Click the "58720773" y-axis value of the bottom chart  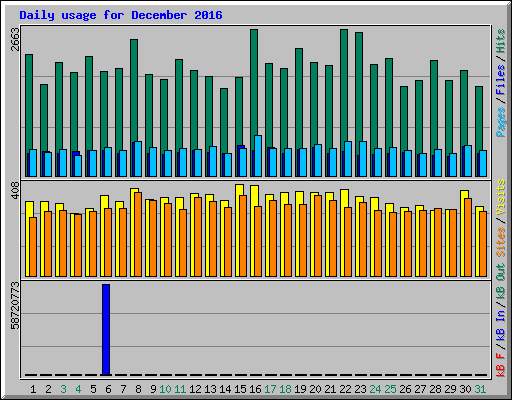(x=15, y=305)
